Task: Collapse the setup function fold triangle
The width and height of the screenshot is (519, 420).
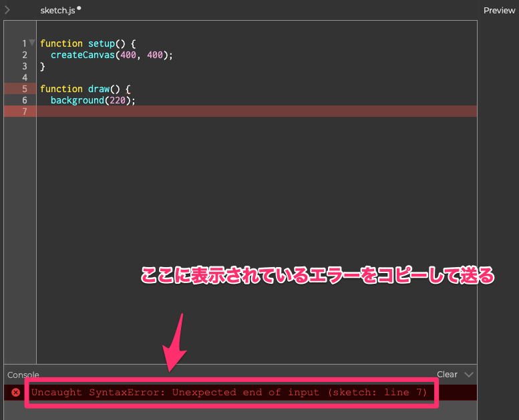Action: pyautogui.click(x=32, y=43)
